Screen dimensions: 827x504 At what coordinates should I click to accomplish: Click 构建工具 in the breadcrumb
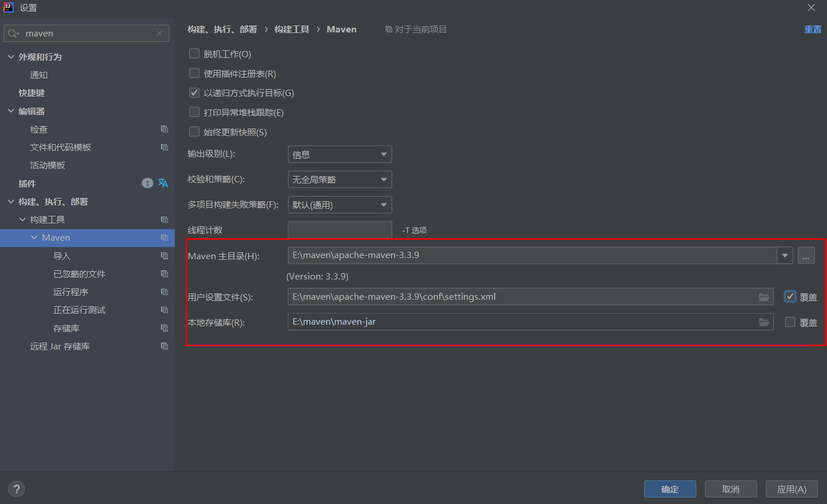coord(292,29)
